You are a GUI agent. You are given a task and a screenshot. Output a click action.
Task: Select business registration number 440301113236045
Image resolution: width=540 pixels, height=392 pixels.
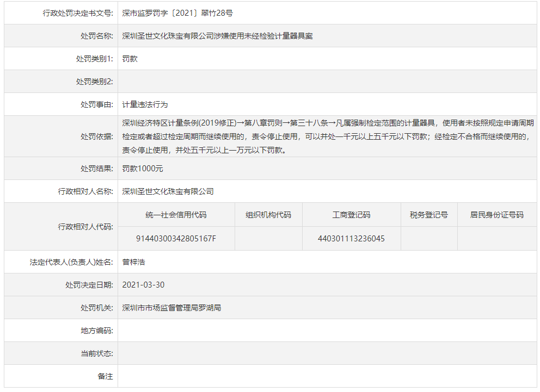click(351, 239)
